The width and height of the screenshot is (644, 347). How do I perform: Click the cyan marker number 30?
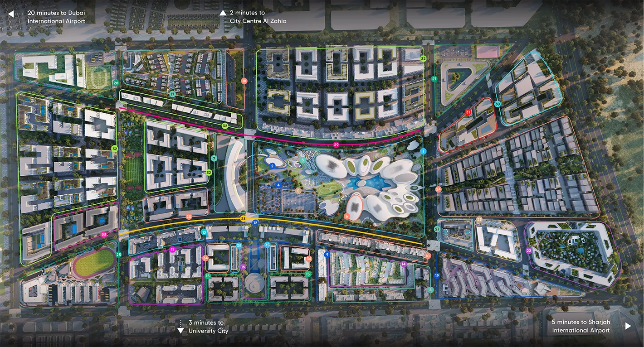(x=498, y=104)
